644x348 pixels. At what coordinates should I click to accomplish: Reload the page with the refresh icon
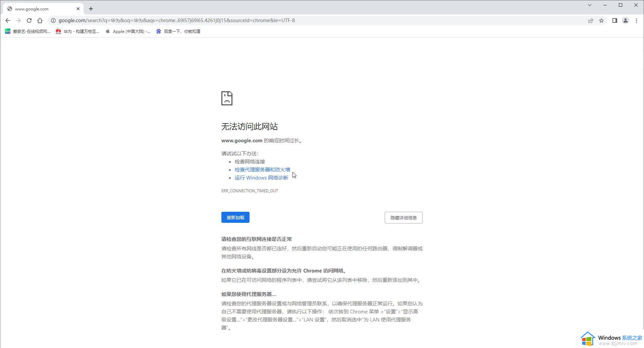point(29,20)
